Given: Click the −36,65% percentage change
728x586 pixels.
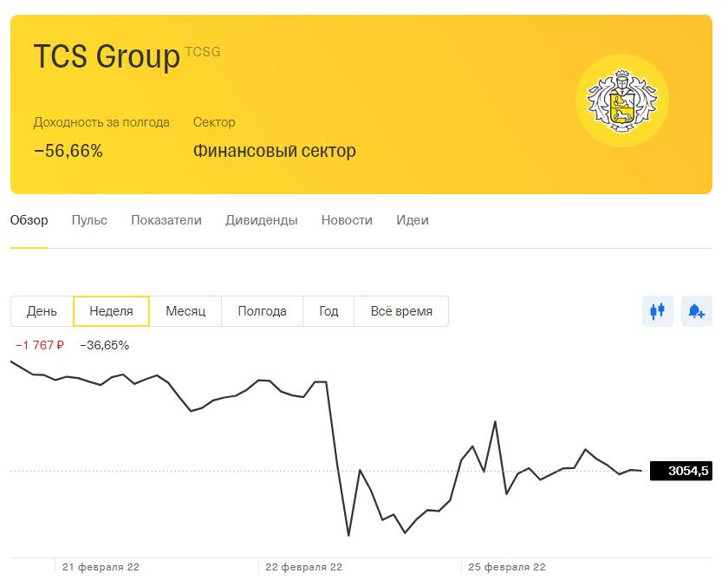Looking at the screenshot, I should point(105,346).
